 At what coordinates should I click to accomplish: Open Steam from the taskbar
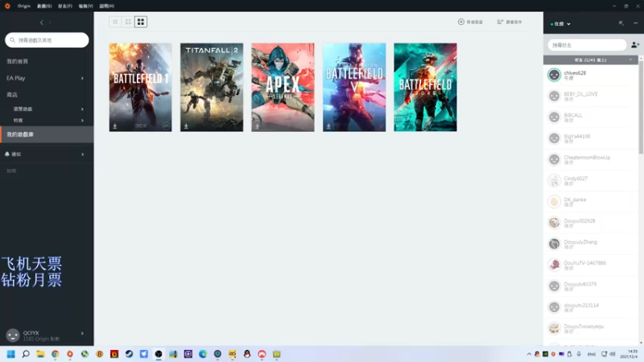pyautogui.click(x=129, y=354)
